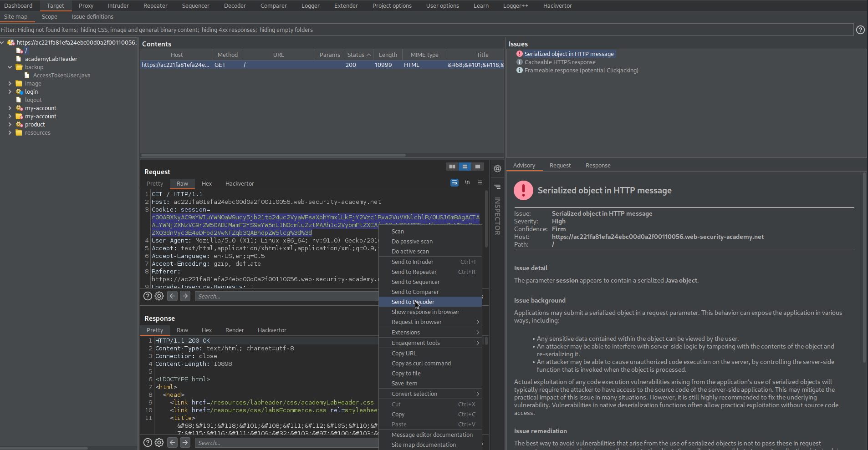This screenshot has height=450, width=868.
Task: Click the login item gear icon
Action: (19, 91)
